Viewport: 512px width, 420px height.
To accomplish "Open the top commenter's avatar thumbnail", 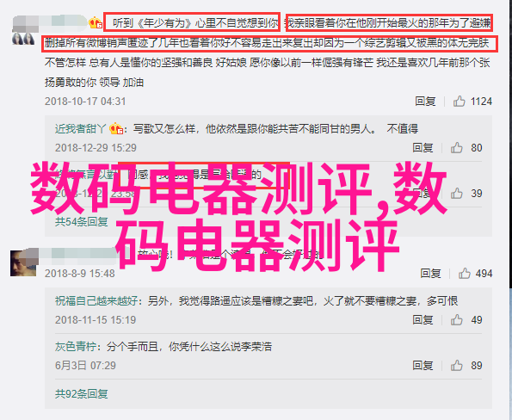I will point(23,38).
